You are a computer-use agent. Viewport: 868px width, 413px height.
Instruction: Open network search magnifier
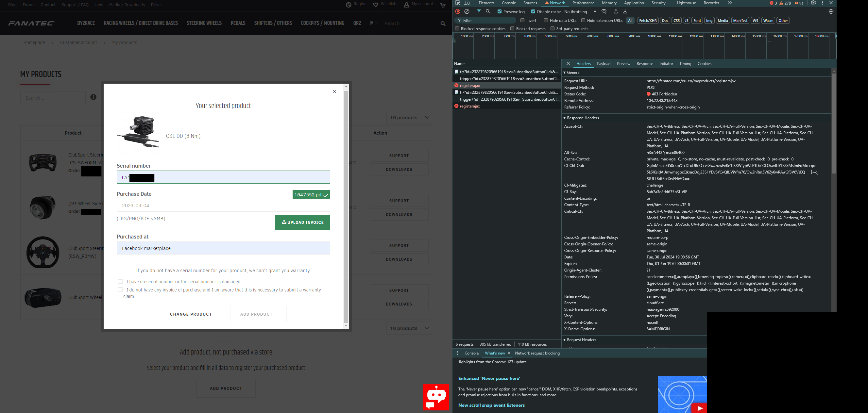pos(488,11)
